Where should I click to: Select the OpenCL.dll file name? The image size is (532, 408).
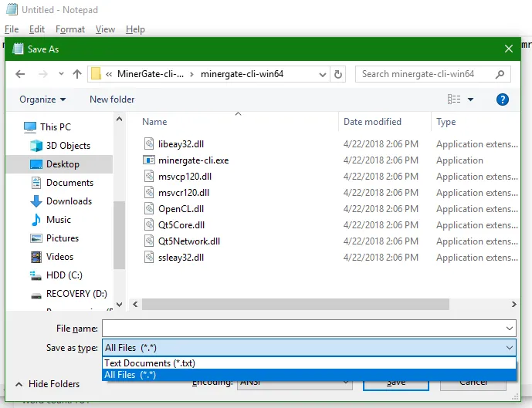pyautogui.click(x=181, y=209)
